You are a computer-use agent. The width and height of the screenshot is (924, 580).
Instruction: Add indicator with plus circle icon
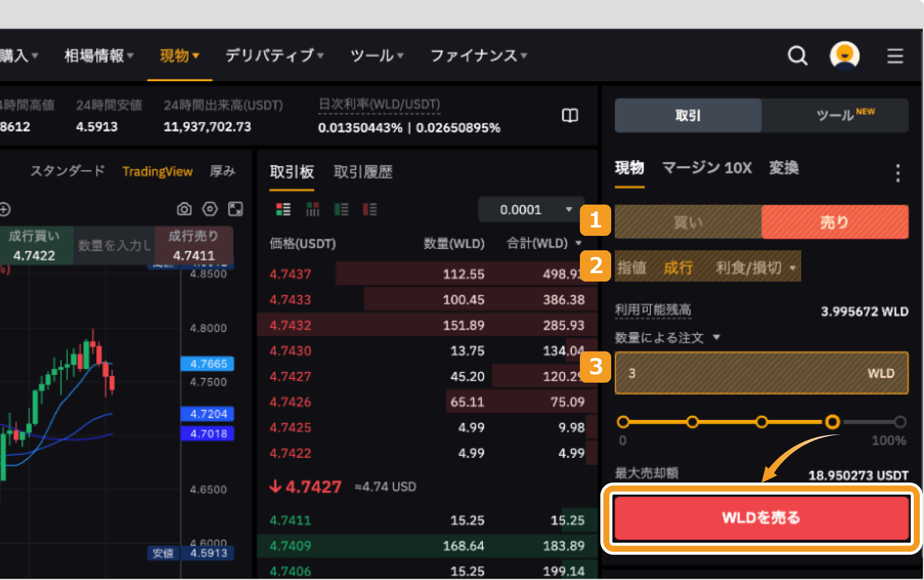(x=4, y=209)
